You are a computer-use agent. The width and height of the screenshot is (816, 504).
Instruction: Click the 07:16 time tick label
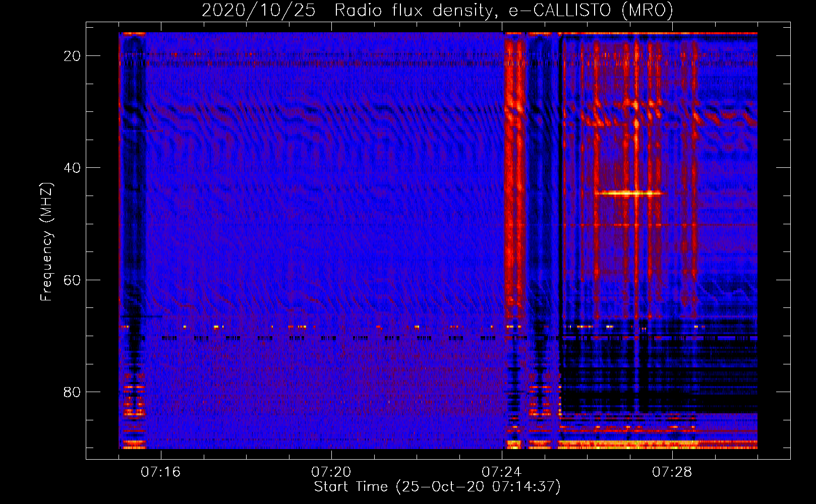pyautogui.click(x=160, y=472)
